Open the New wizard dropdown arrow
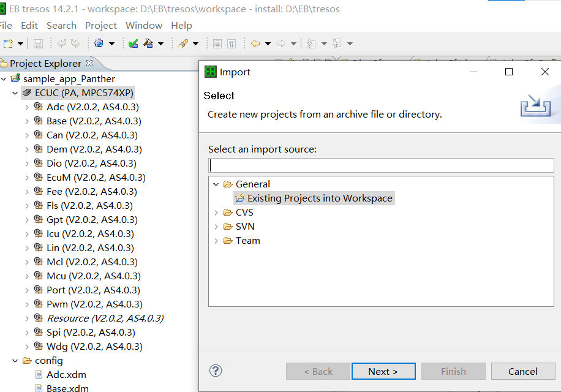This screenshot has height=392, width=561. tap(20, 44)
